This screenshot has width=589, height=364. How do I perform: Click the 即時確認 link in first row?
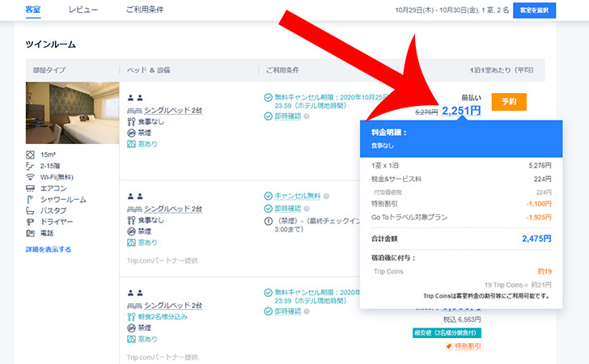coord(288,116)
